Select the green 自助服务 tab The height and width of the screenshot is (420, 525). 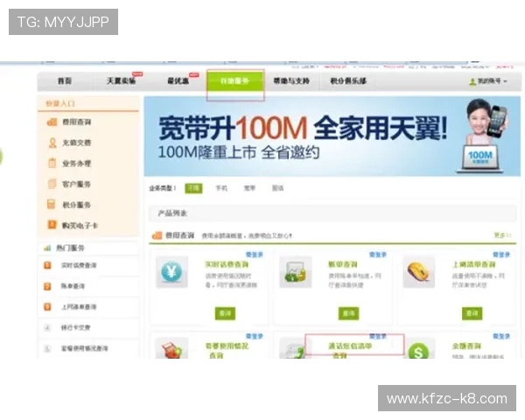235,81
